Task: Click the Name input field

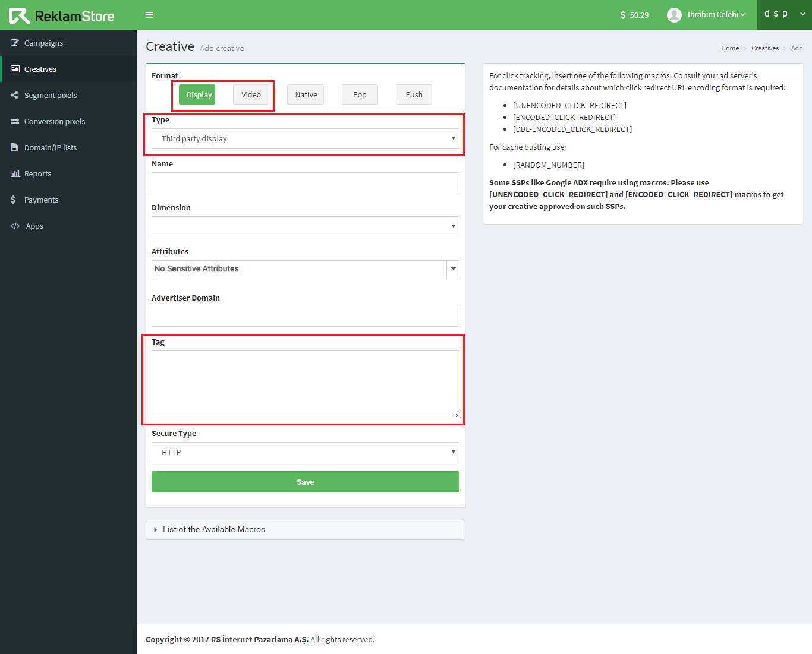Action: tap(306, 182)
